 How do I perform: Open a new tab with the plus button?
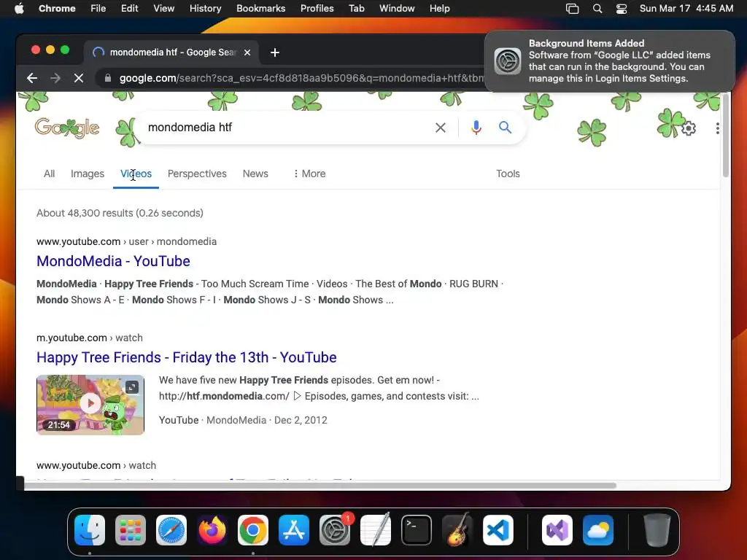[275, 52]
